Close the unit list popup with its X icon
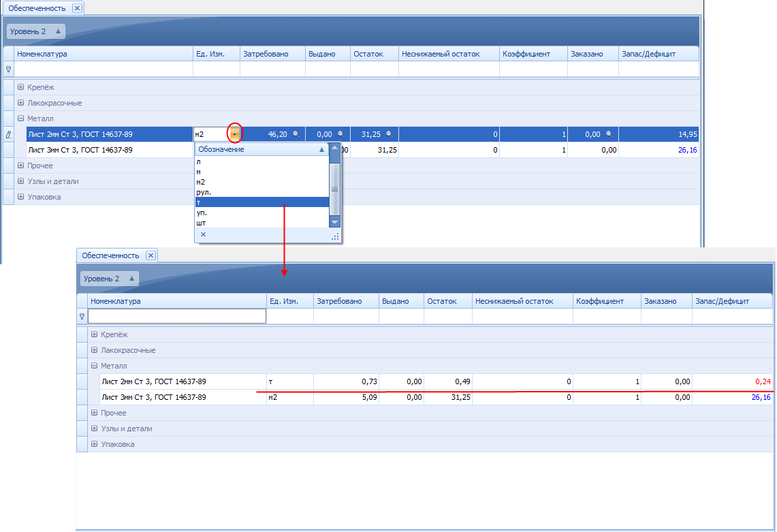 (x=203, y=234)
